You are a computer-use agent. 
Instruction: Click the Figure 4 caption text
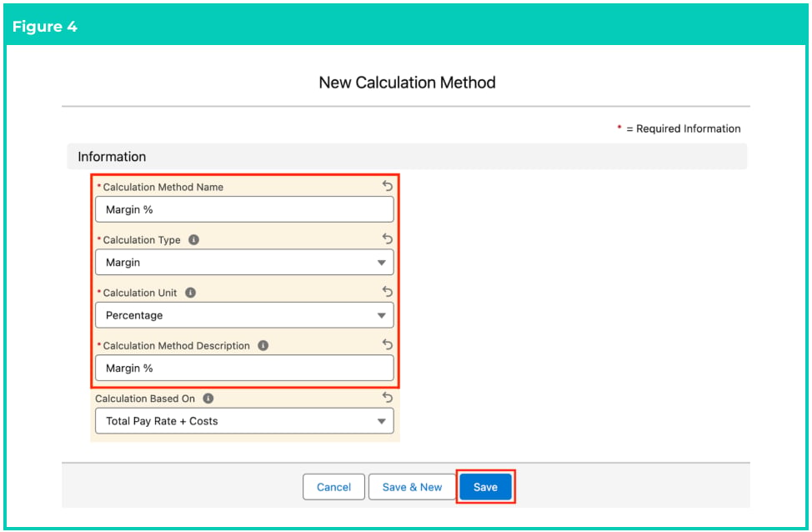(x=44, y=27)
